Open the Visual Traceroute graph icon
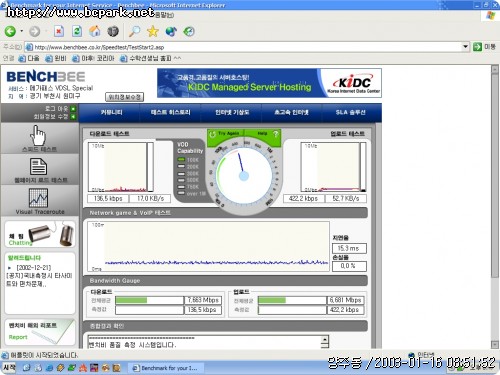500x375 pixels. 38,197
